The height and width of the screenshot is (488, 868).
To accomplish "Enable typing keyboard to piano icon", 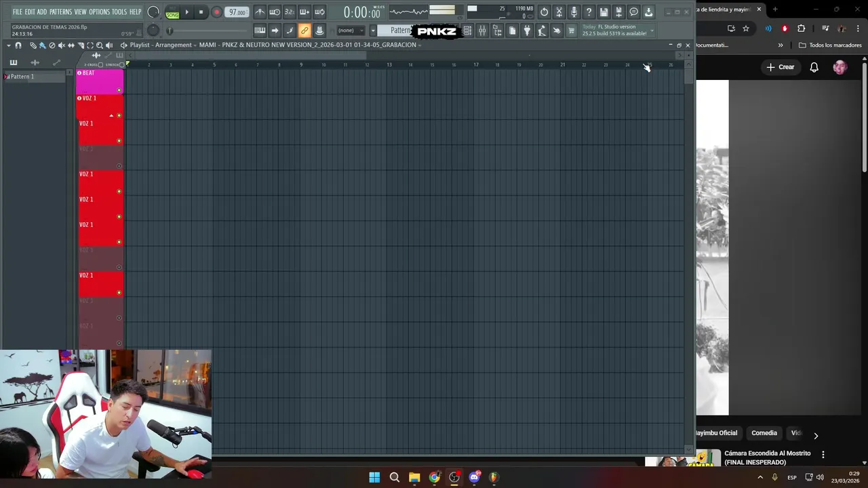I will tap(258, 30).
